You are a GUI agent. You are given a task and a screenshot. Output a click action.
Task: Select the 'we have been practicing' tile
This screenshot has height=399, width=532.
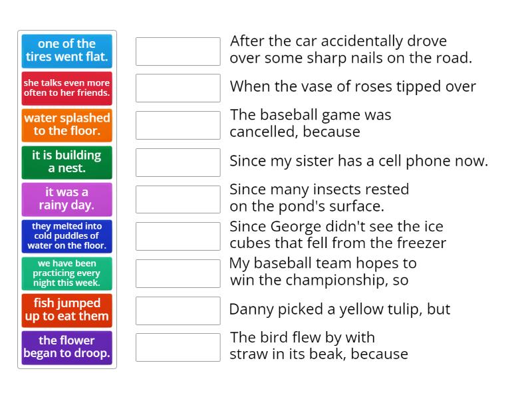point(66,273)
